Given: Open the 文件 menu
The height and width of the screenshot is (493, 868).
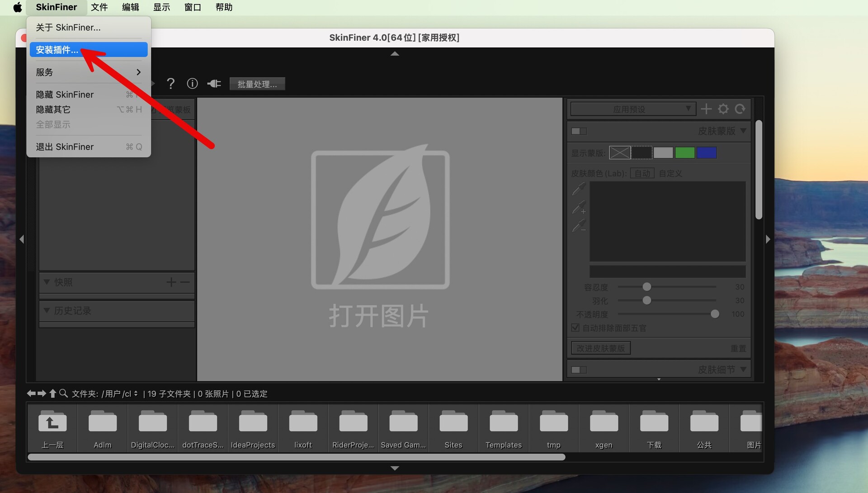Looking at the screenshot, I should click(99, 7).
